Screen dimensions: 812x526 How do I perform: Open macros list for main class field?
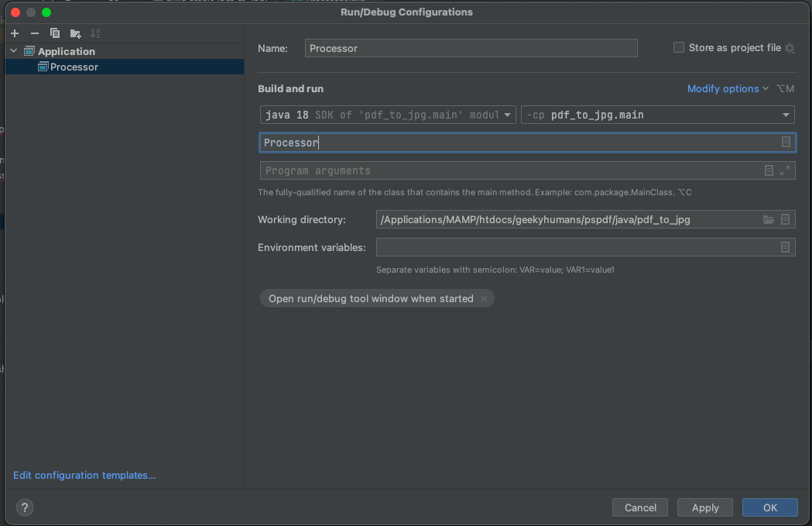point(785,142)
